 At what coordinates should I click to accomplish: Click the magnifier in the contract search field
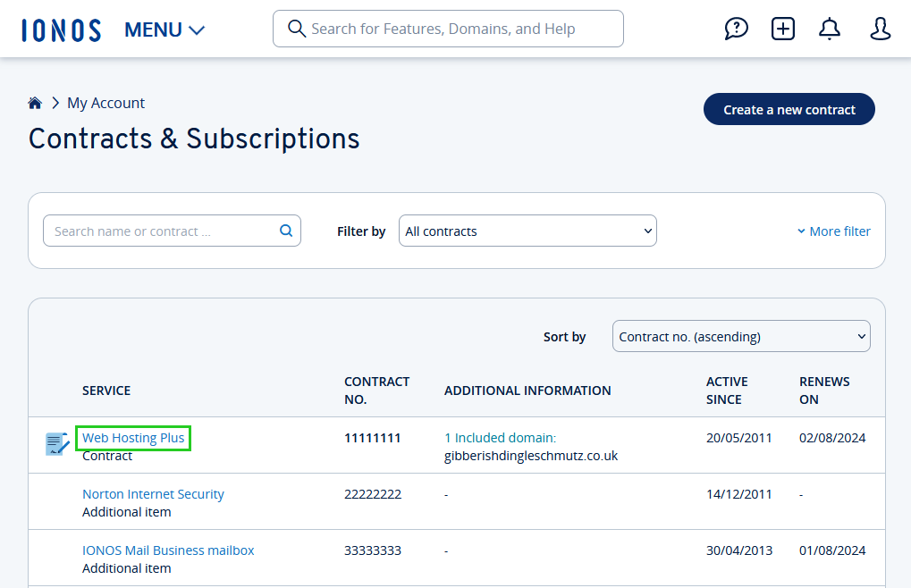[x=286, y=231]
